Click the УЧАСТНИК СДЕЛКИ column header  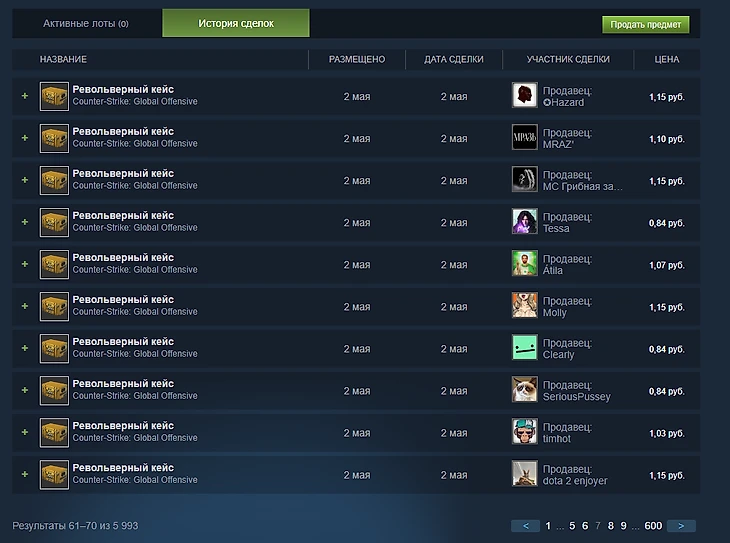pos(568,59)
